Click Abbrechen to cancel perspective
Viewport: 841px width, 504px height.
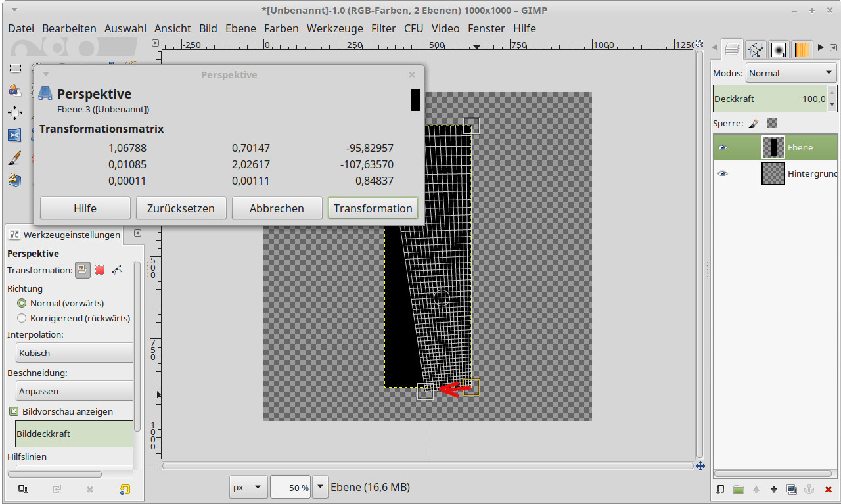(x=277, y=208)
